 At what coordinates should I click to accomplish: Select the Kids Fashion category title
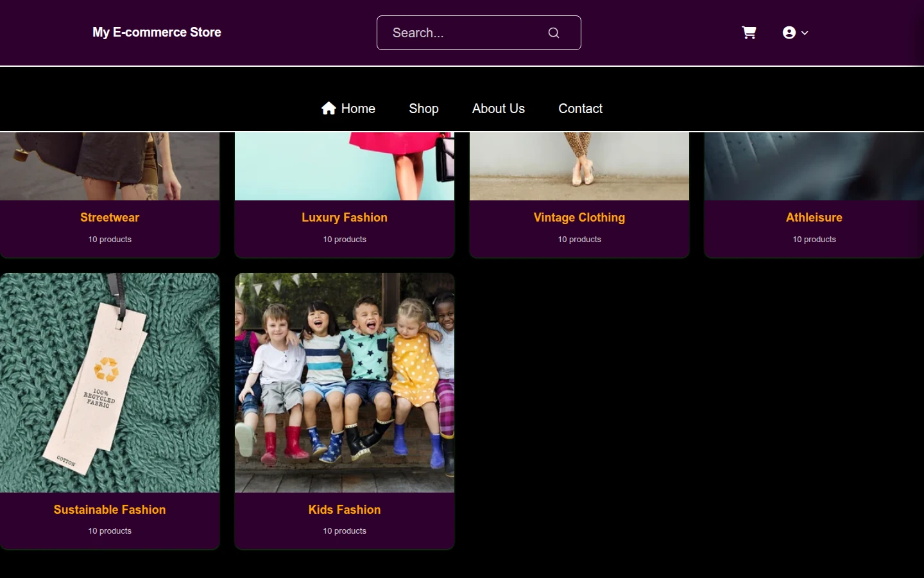pyautogui.click(x=345, y=509)
